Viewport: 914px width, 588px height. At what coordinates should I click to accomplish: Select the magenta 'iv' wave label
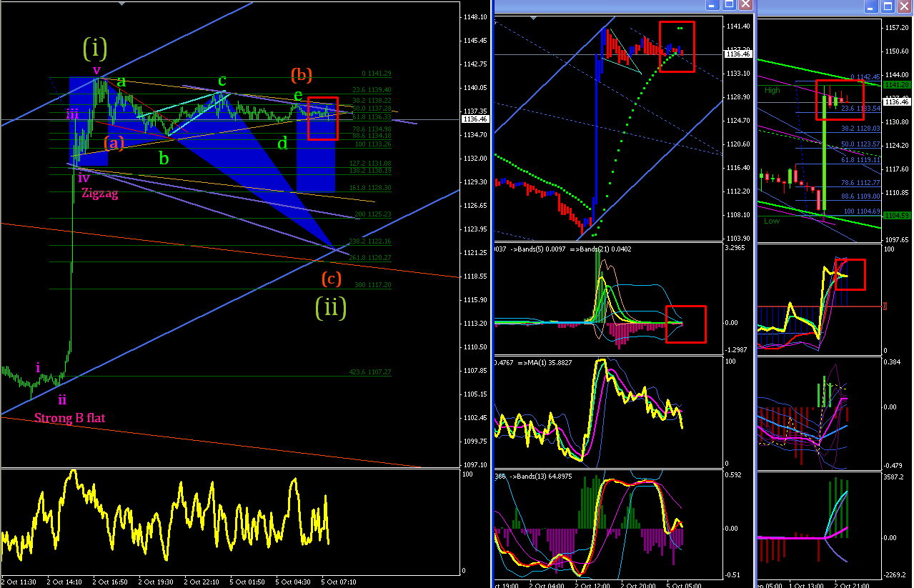[84, 178]
